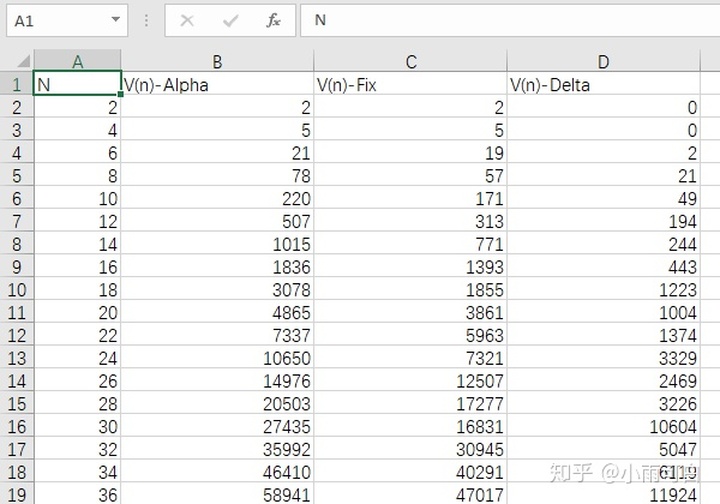Click cell with value 3078
This screenshot has width=720, height=504.
coord(217,289)
